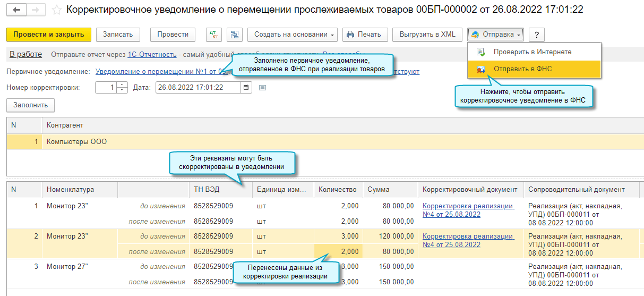
Task: Click the Заполнить button
Action: pyautogui.click(x=30, y=105)
